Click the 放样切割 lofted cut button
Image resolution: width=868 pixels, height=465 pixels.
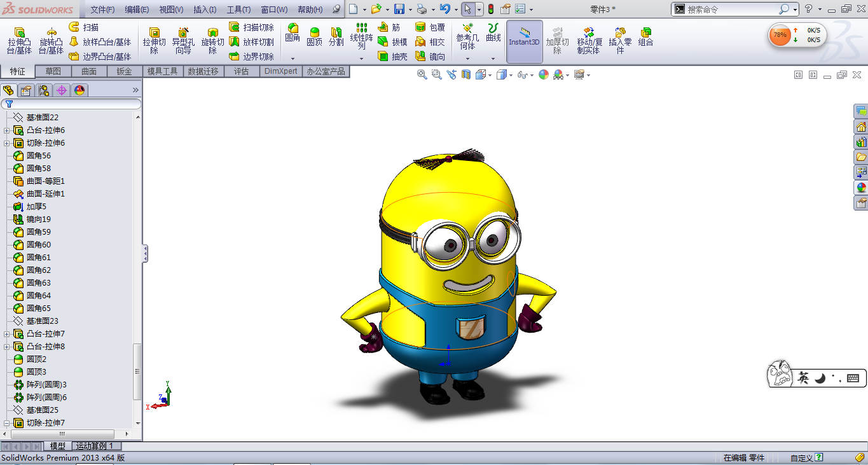pyautogui.click(x=251, y=42)
